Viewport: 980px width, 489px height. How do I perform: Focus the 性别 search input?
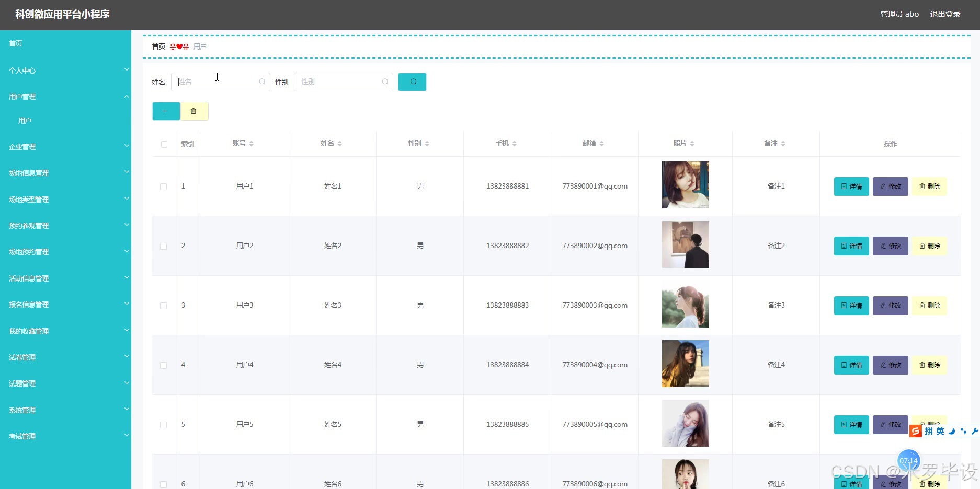coord(343,82)
